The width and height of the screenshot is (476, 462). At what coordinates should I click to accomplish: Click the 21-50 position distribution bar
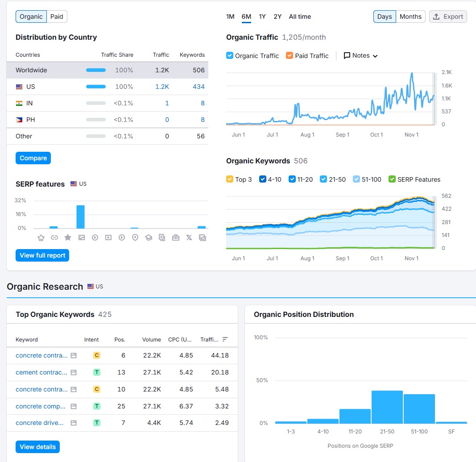[387, 407]
